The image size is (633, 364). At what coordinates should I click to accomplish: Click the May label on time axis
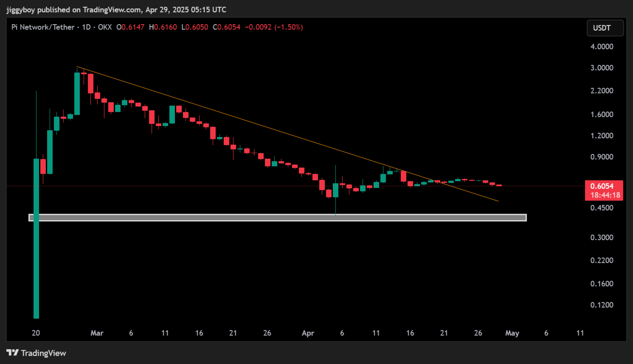(x=512, y=333)
